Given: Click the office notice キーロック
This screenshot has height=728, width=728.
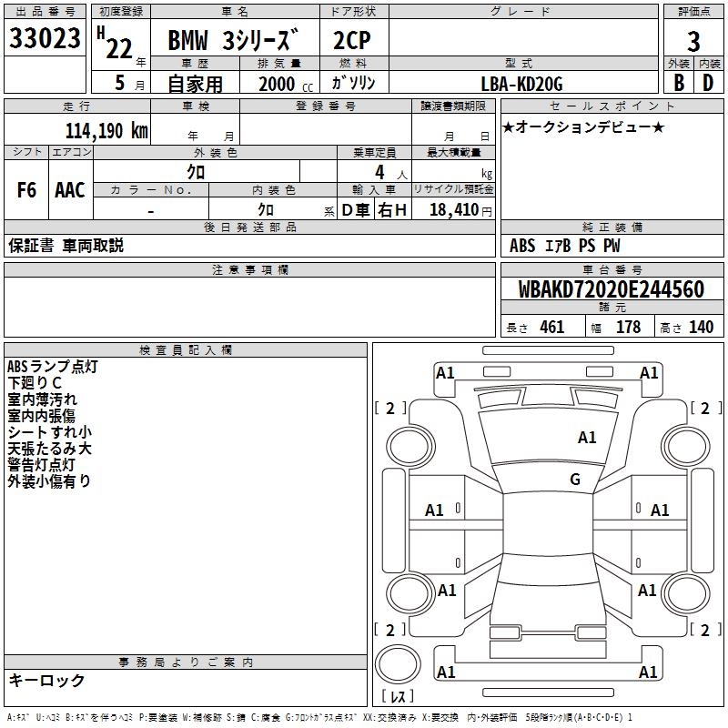Looking at the screenshot, I should 47,680.
